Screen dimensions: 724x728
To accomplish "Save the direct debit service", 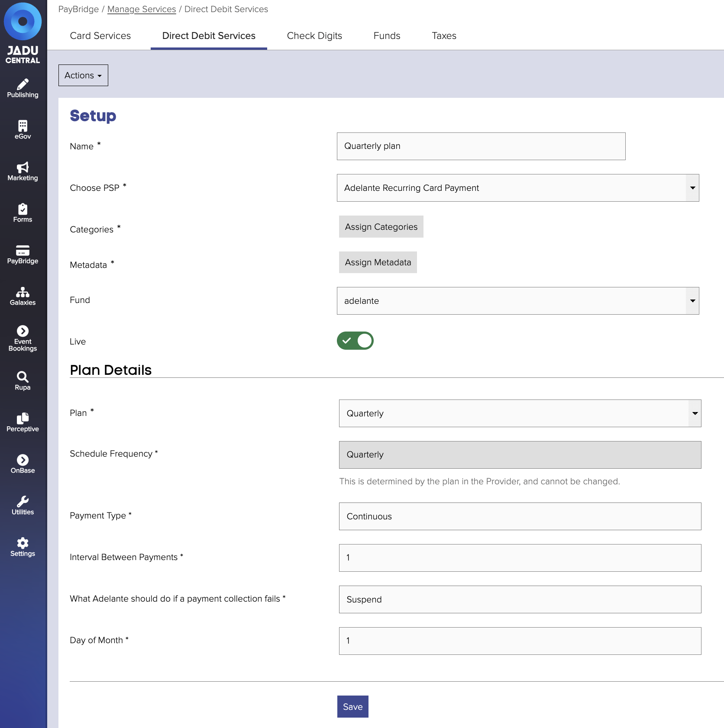I will [x=353, y=707].
